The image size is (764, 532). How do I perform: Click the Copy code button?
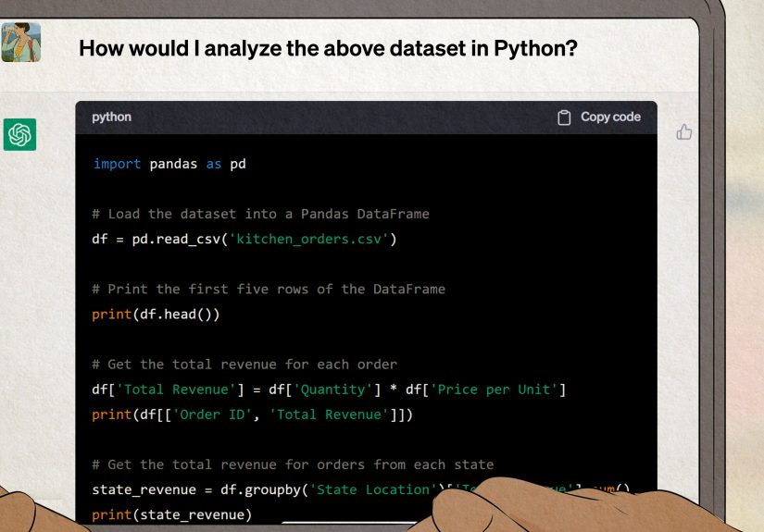599,118
